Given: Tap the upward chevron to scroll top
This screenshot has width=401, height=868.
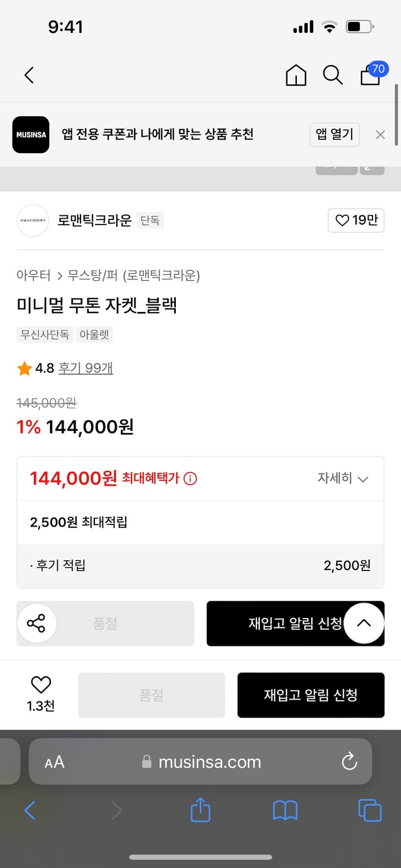Looking at the screenshot, I should (364, 623).
